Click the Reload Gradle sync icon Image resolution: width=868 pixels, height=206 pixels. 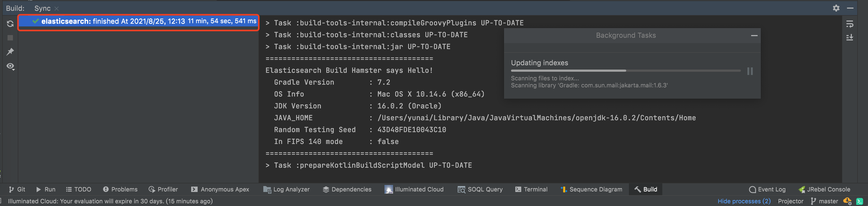coord(10,24)
